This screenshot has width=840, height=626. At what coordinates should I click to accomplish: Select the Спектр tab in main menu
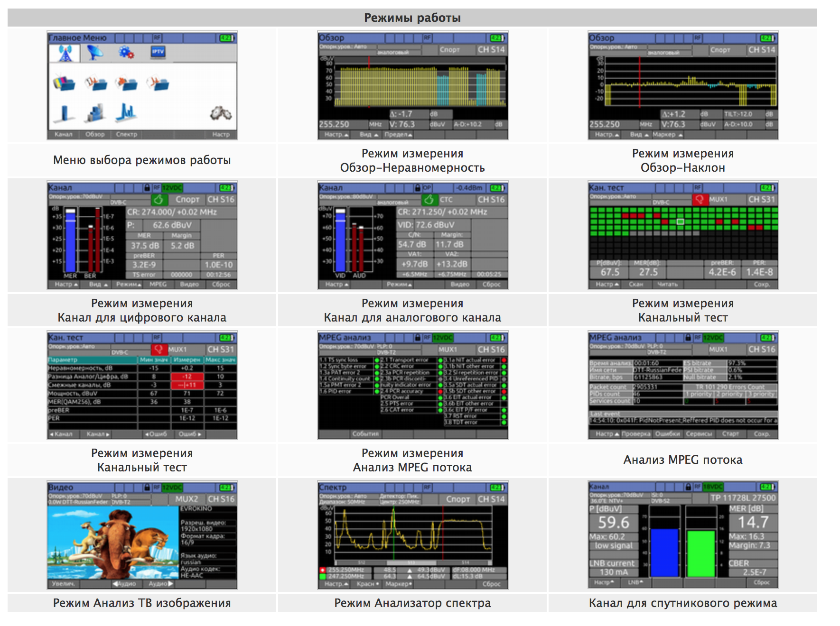pos(126,135)
